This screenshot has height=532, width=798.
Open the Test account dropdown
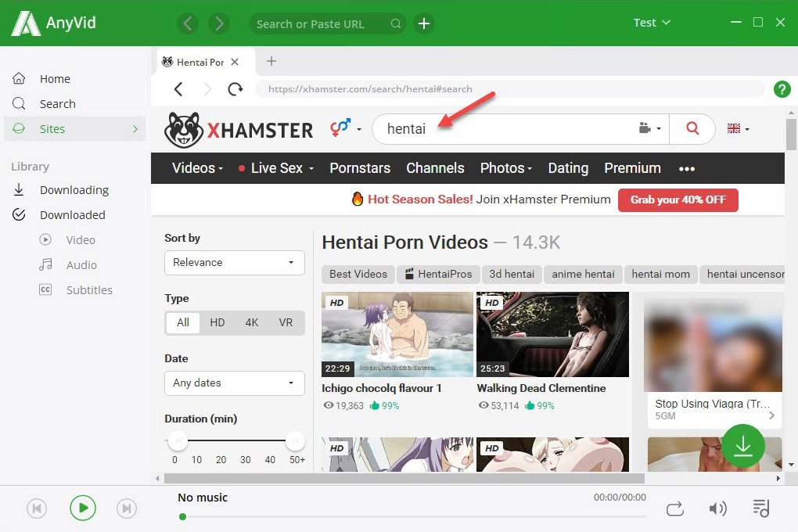652,23
